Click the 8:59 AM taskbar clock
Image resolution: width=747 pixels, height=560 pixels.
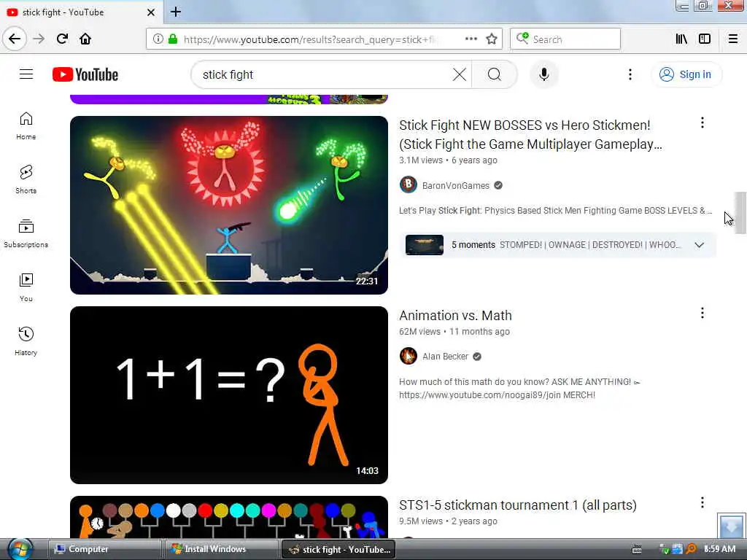point(719,549)
